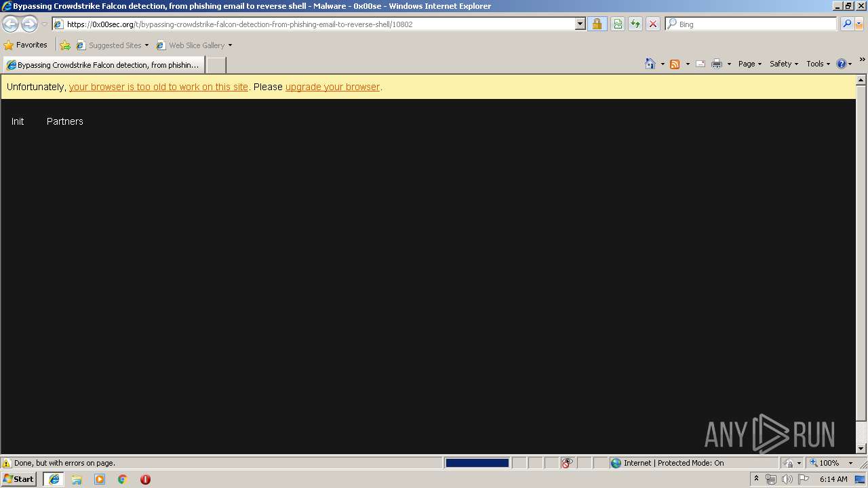Click Internet Explorer taskbar icon
Viewport: 868px width, 488px height.
(54, 479)
